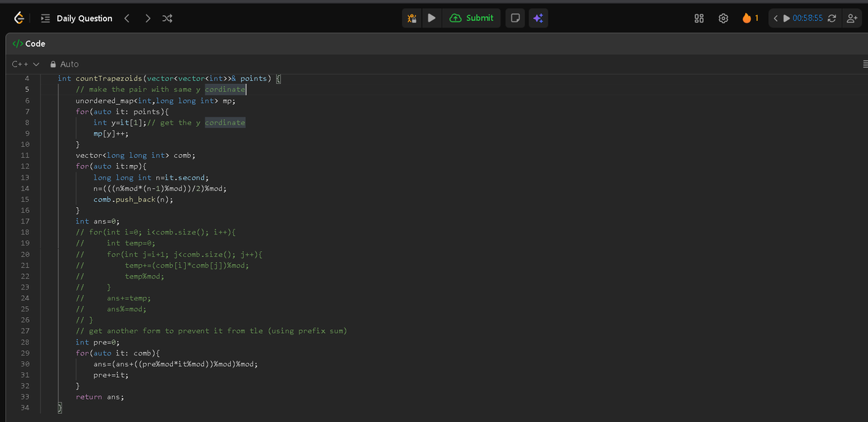Click 'pre+=it;' on line 31
868x422 pixels.
pos(111,375)
